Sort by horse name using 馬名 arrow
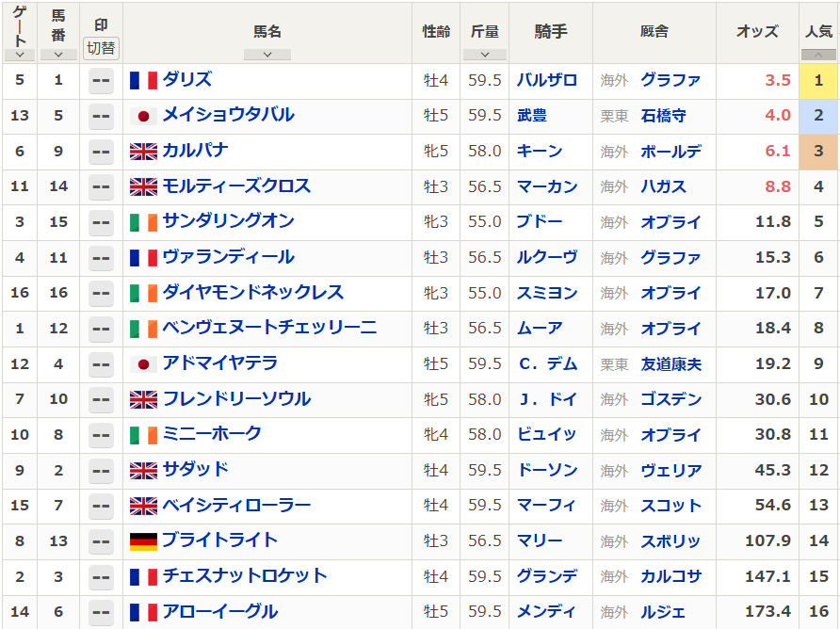 (267, 55)
